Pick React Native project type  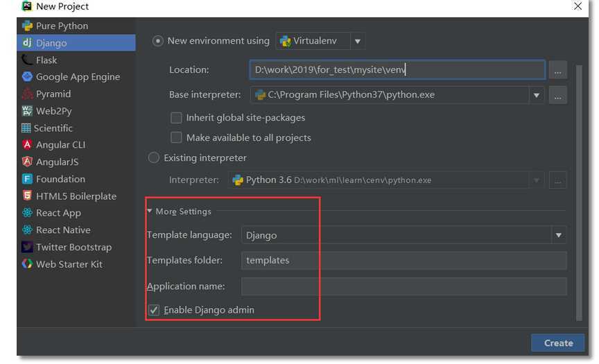[76, 229]
